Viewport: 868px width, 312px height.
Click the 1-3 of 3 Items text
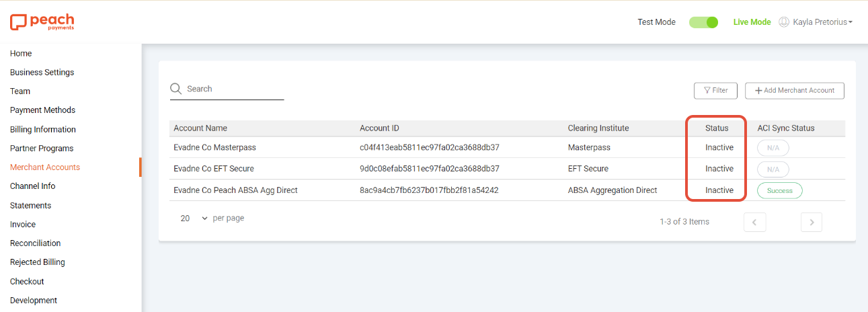[x=684, y=222]
